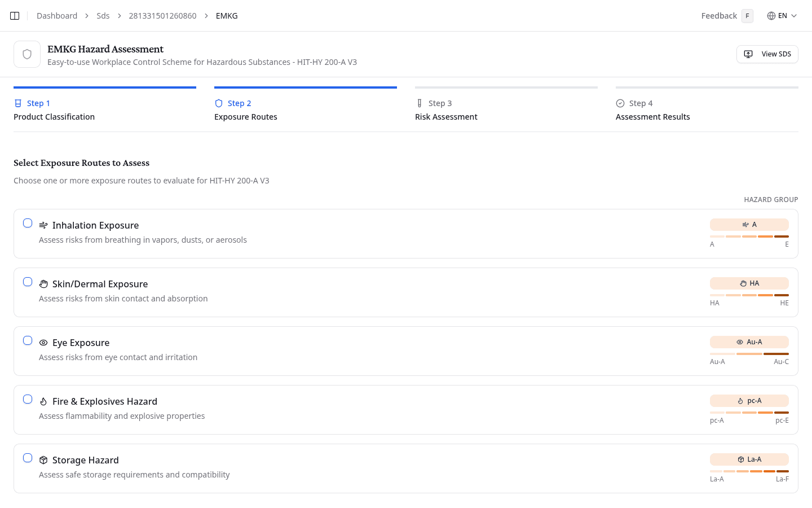812x508 pixels.
Task: Open Step 4 Assessment Results
Action: coord(652,110)
